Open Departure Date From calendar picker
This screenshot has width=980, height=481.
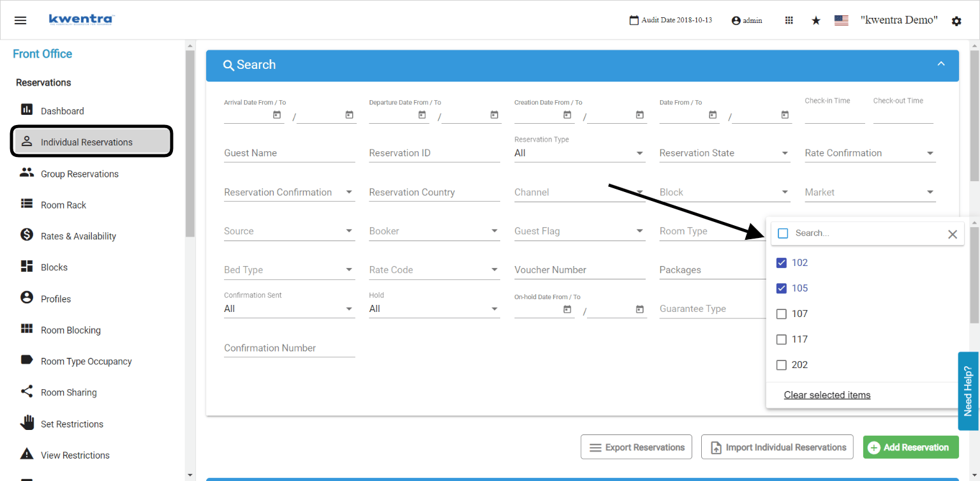(x=422, y=115)
